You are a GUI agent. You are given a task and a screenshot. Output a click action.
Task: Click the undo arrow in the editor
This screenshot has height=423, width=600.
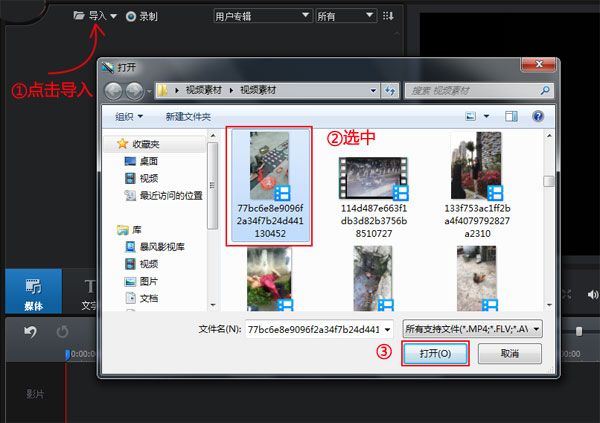pos(31,332)
